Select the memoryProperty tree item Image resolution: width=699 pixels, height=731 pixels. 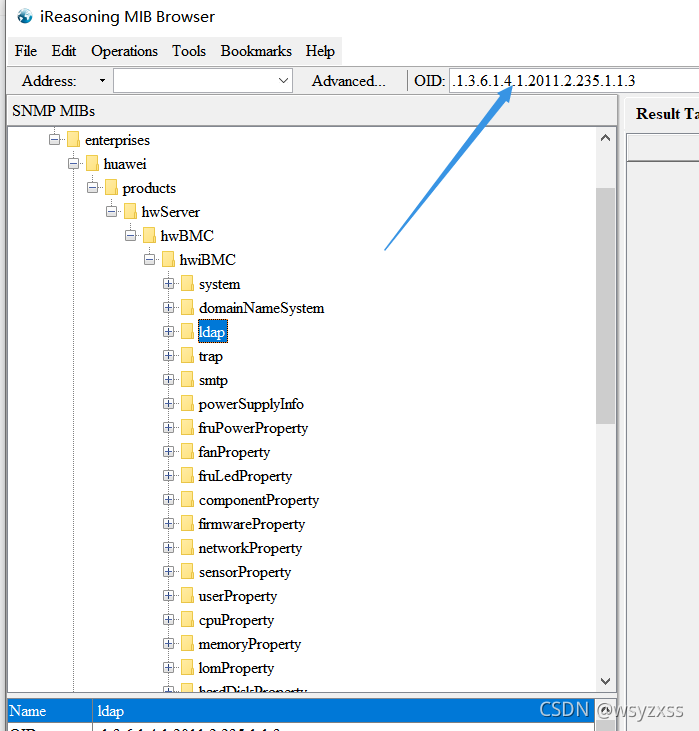click(250, 644)
